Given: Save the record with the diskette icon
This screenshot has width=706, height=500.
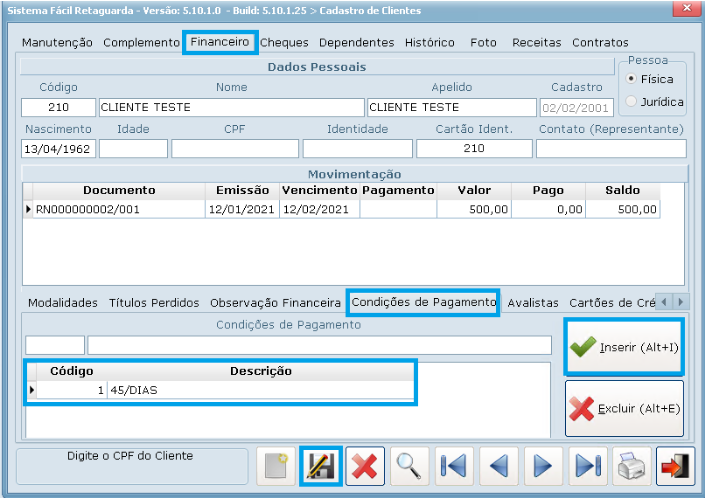Looking at the screenshot, I should [321, 467].
